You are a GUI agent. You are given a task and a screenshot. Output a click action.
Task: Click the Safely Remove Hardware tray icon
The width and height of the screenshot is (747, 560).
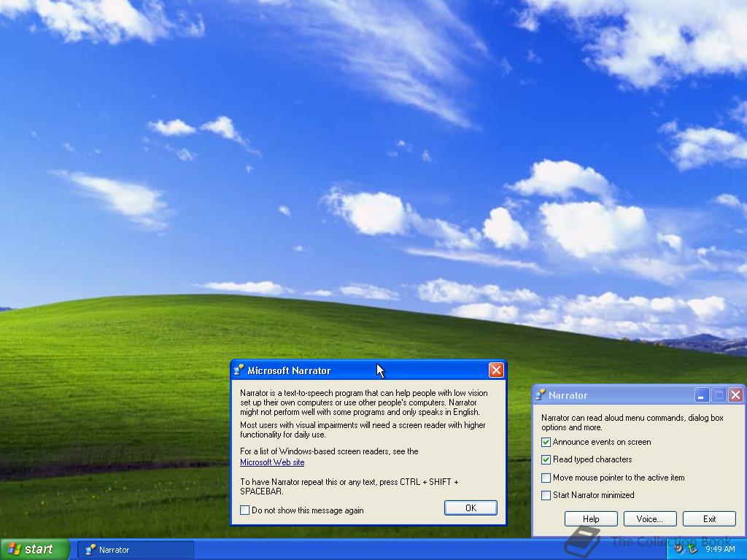(693, 549)
